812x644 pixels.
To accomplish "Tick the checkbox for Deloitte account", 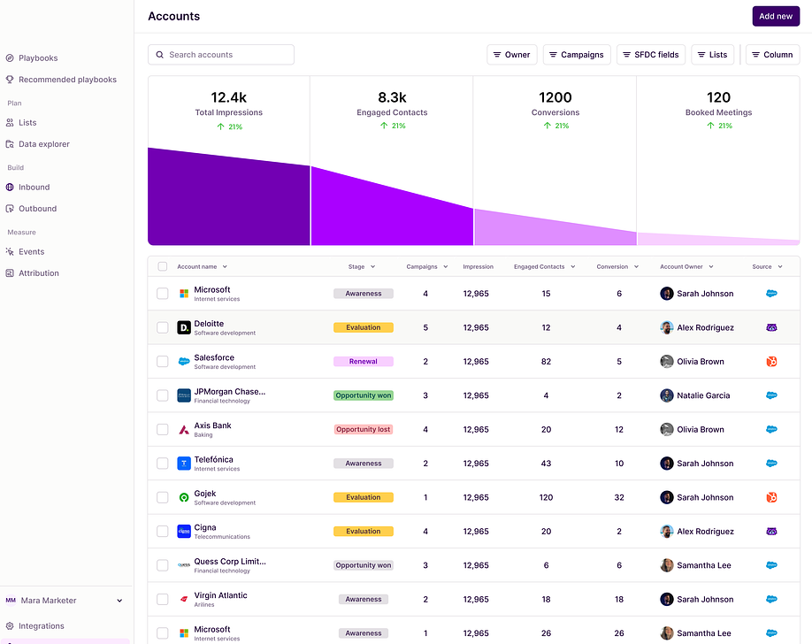I will point(163,327).
